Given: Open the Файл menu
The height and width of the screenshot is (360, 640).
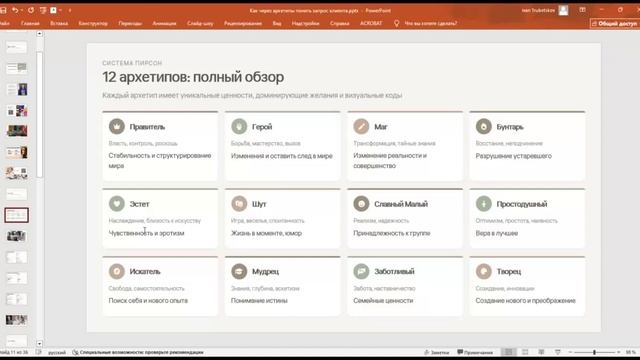Looking at the screenshot, I should tap(4, 23).
